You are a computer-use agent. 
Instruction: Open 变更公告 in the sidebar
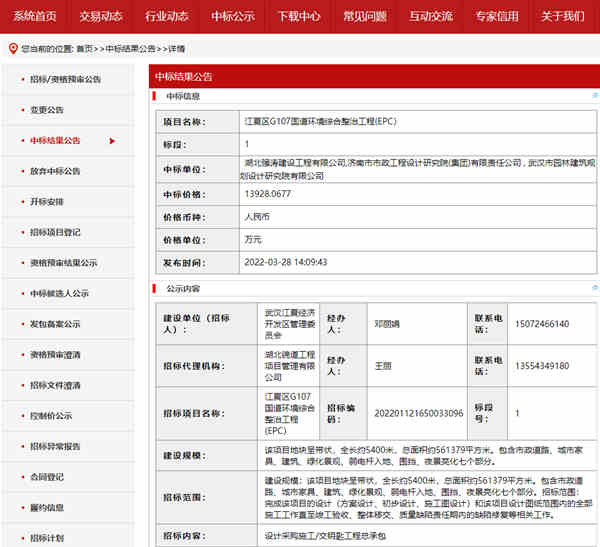[x=47, y=110]
